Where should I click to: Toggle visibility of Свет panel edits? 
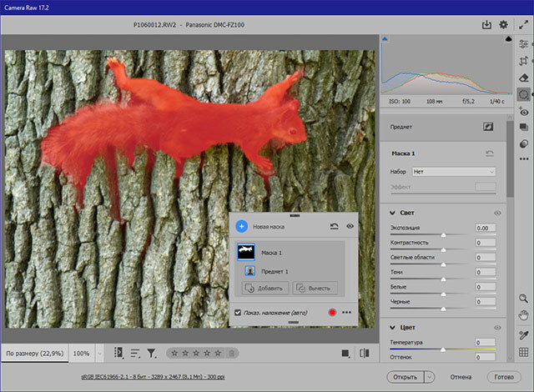point(497,214)
